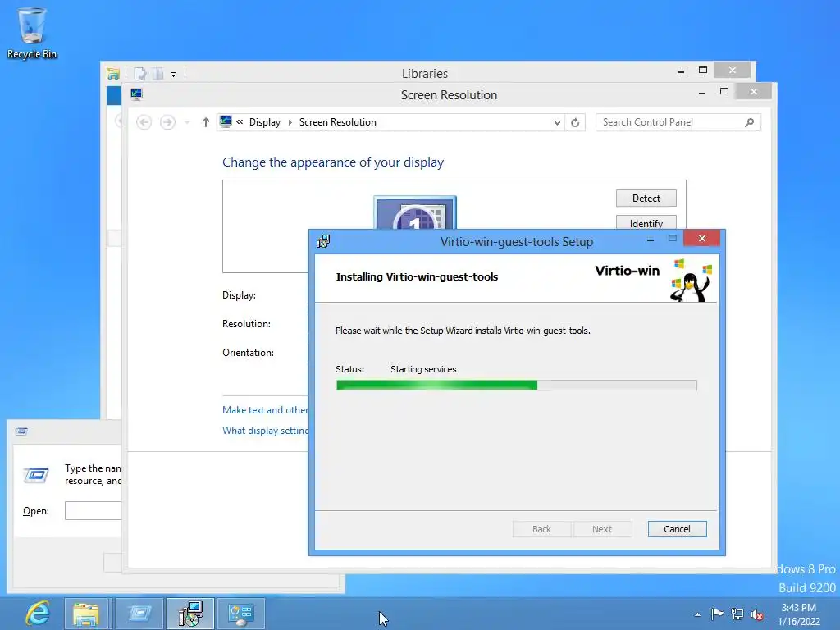Click the Virtio-win setup title bar icon
The height and width of the screenshot is (630, 840).
[323, 242]
